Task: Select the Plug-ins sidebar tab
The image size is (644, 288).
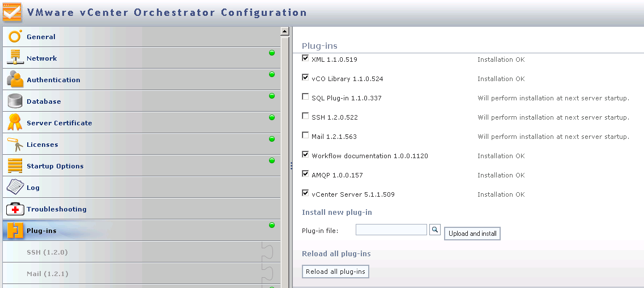Action: coord(41,231)
